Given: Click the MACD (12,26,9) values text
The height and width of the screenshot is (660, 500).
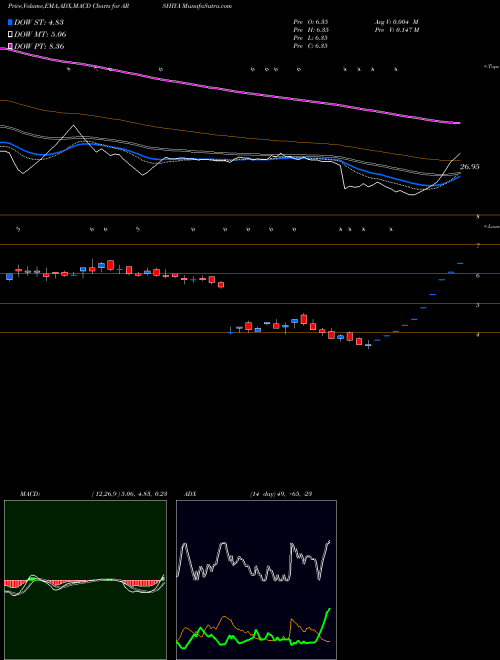Looking at the screenshot, I should tap(129, 494).
